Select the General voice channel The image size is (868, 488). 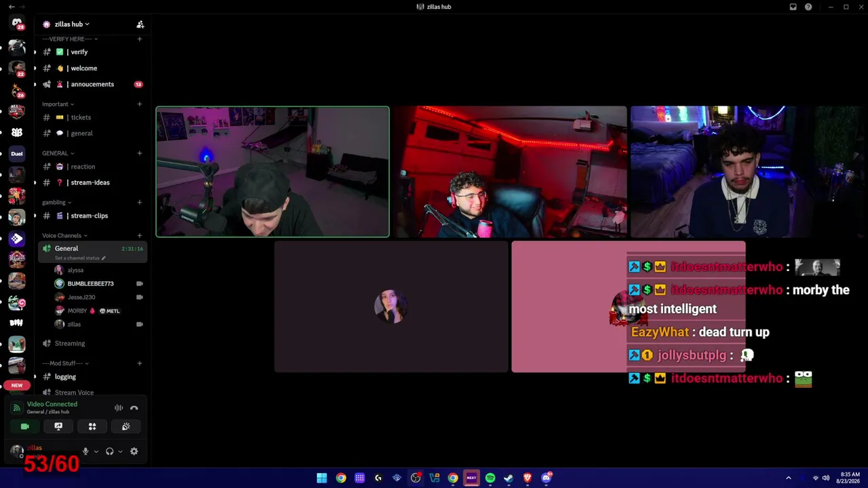coord(66,249)
